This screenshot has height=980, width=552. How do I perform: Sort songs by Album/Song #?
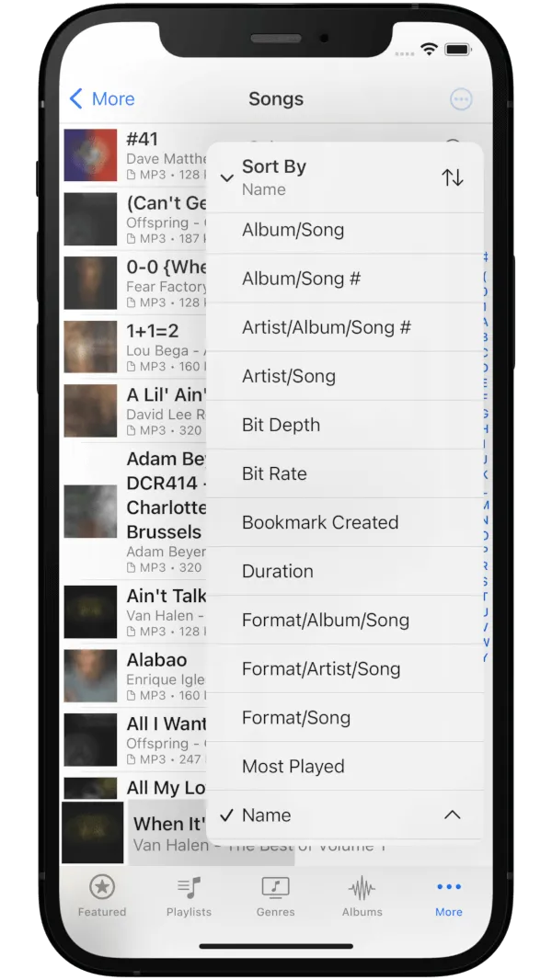tap(344, 279)
